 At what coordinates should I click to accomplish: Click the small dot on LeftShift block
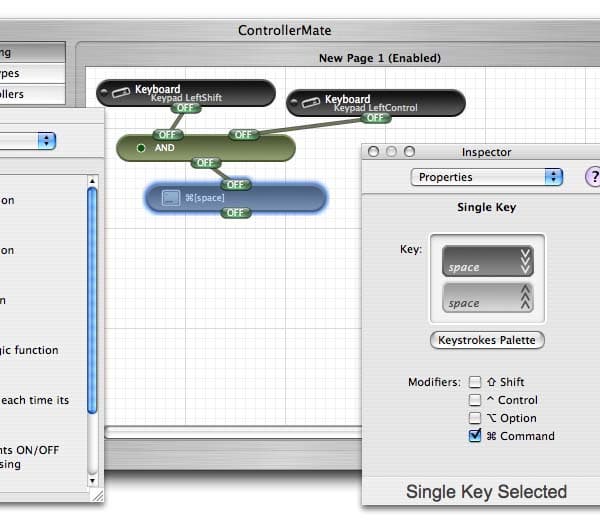[x=103, y=92]
